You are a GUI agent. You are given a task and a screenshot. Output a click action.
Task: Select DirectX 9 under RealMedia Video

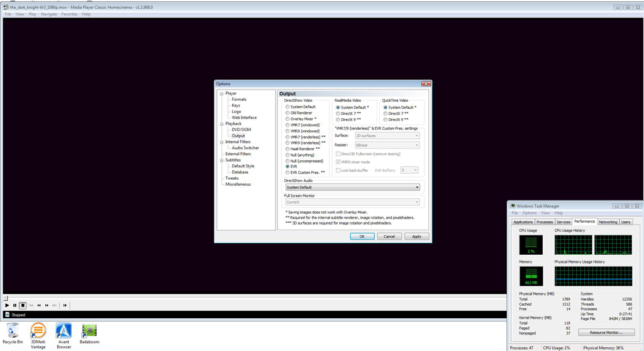tap(338, 120)
